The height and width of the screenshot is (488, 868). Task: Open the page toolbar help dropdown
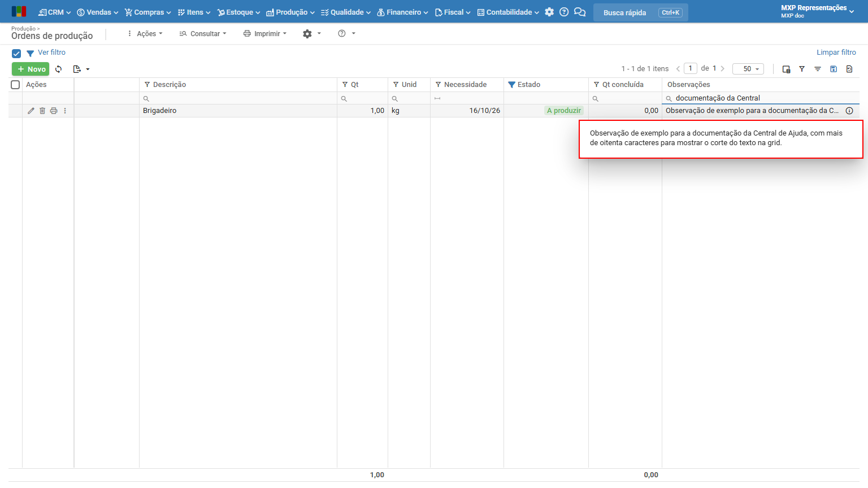(347, 34)
